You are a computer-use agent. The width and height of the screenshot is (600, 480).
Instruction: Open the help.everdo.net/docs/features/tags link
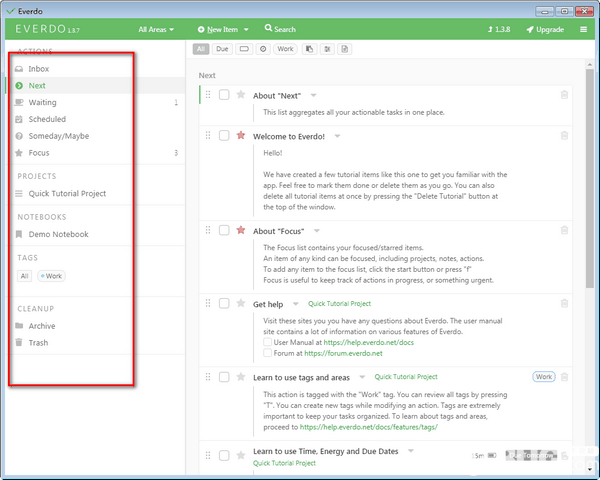click(368, 427)
